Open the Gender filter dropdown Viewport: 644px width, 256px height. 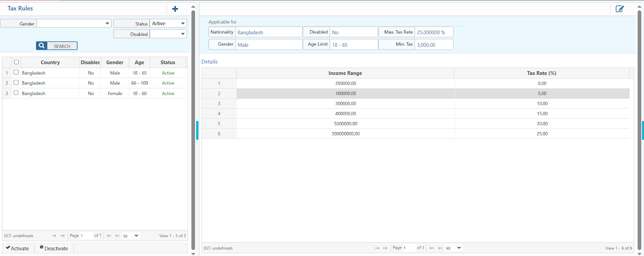tap(107, 23)
